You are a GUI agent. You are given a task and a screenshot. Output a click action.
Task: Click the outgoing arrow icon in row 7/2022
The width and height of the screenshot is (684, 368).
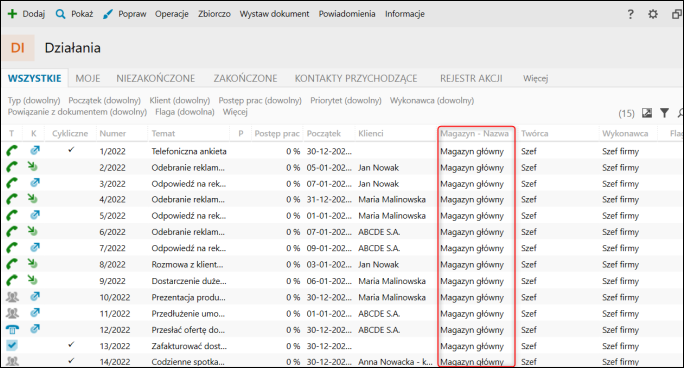point(34,247)
